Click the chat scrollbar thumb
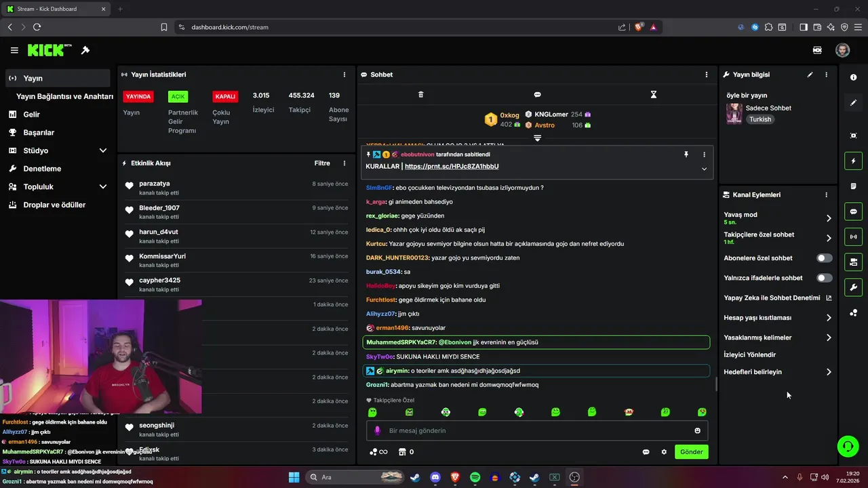Screen dimensions: 868x488 pos(716,384)
